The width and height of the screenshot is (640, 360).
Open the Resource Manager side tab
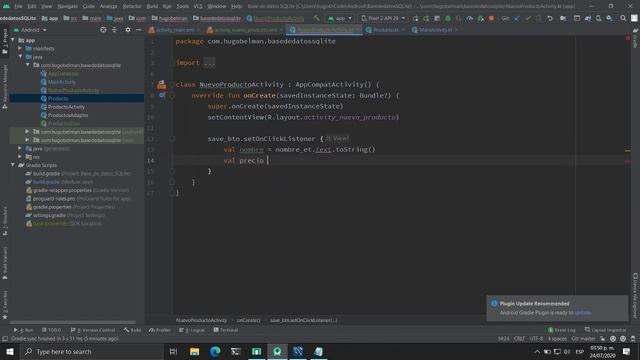[x=5, y=87]
